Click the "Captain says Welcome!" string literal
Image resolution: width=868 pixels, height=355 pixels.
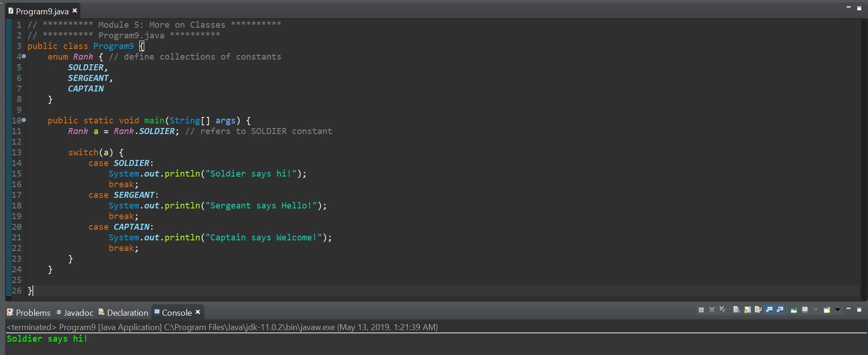(264, 238)
